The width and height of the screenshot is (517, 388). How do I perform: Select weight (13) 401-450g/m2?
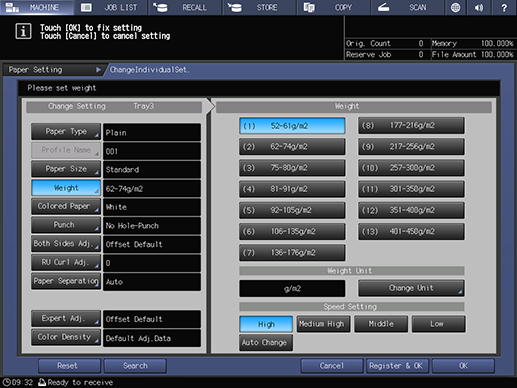[411, 231]
